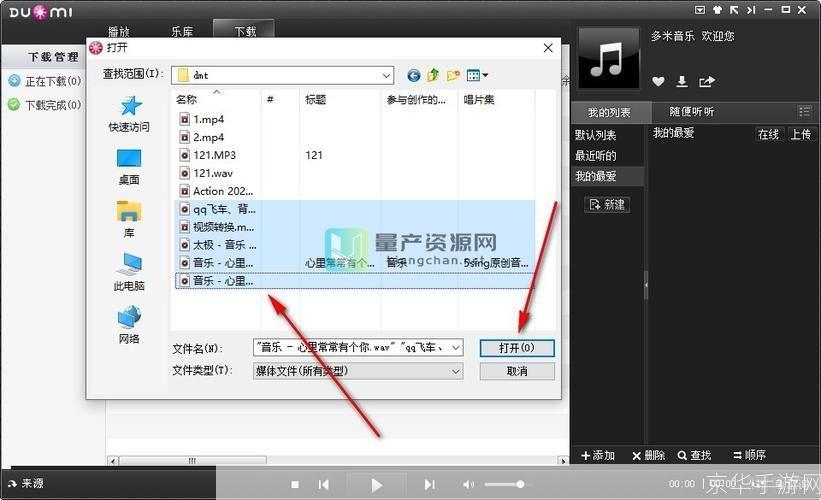Click the Back arrow in the Open dialog toolbar
The width and height of the screenshot is (821, 500).
tap(414, 76)
